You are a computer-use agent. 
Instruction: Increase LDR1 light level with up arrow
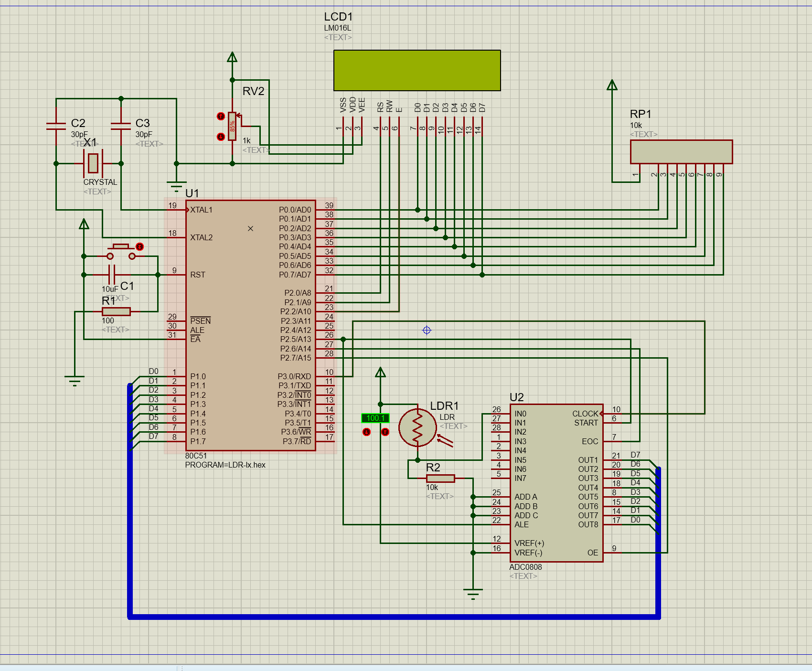[385, 432]
